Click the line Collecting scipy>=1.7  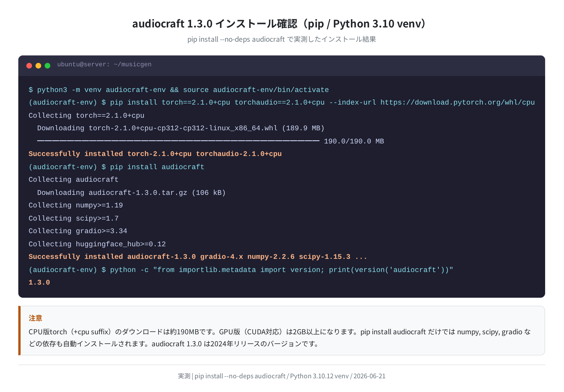tap(74, 219)
